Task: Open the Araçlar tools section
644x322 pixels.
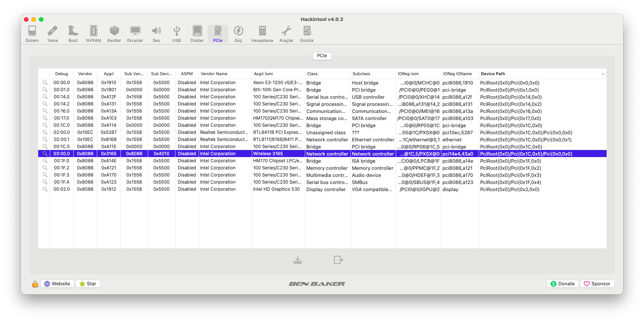Action: coord(286,34)
